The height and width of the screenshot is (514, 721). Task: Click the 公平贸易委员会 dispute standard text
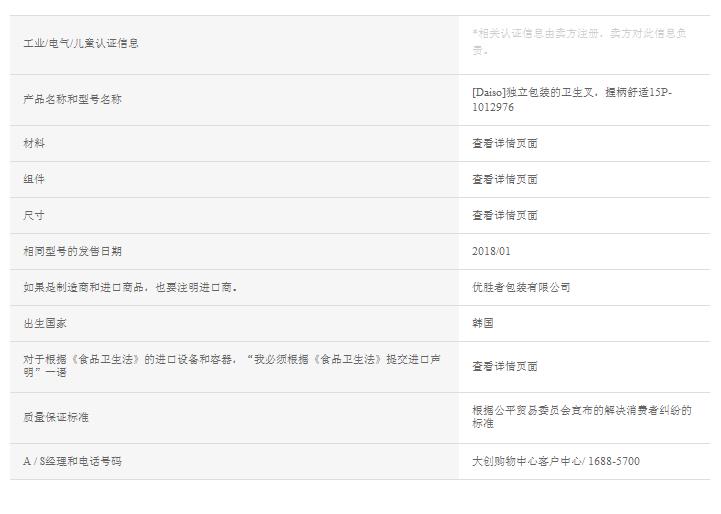click(581, 417)
